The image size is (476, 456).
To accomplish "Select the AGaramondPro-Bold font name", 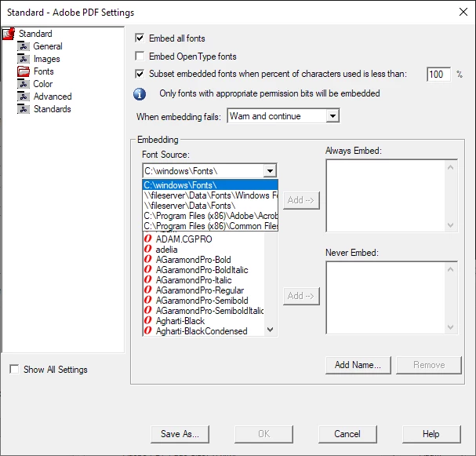I will 194,260.
